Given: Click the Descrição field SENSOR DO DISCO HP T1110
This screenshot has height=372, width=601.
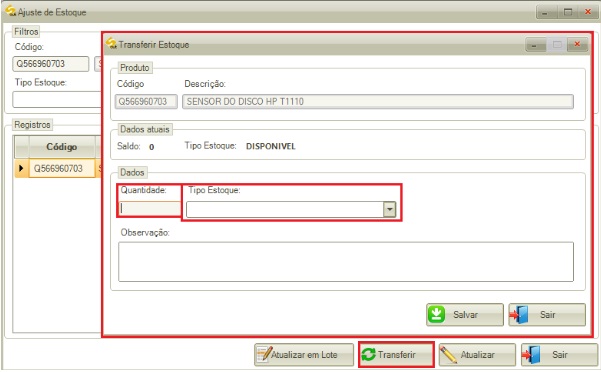Looking at the screenshot, I should (378, 102).
